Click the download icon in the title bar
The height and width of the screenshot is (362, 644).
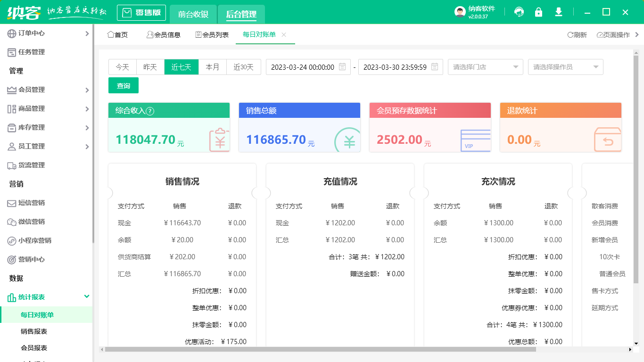[558, 12]
